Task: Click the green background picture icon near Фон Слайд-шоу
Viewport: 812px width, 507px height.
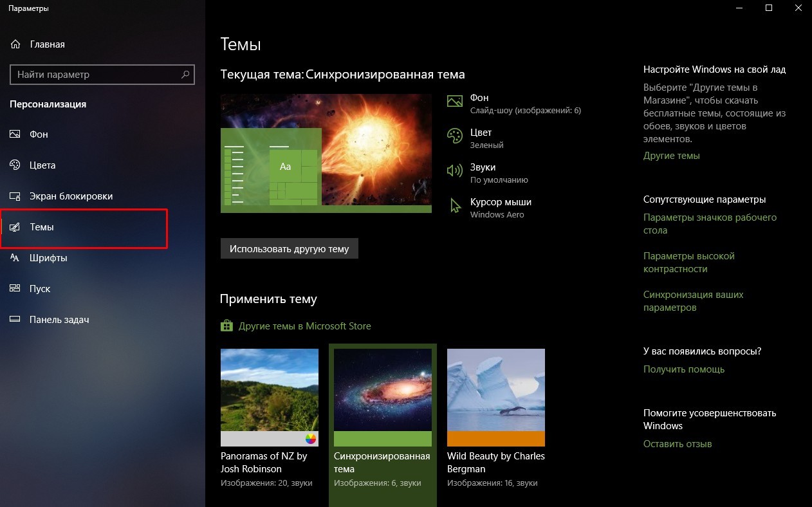Action: click(x=455, y=101)
